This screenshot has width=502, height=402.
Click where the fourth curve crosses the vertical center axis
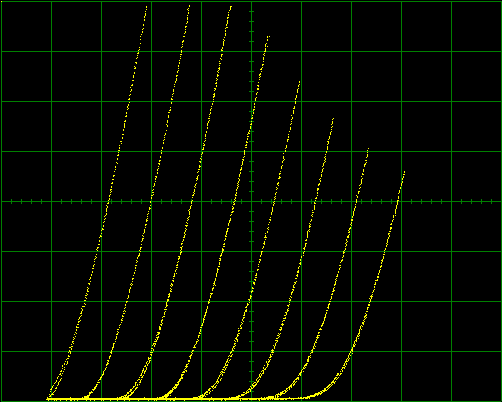tap(251, 126)
